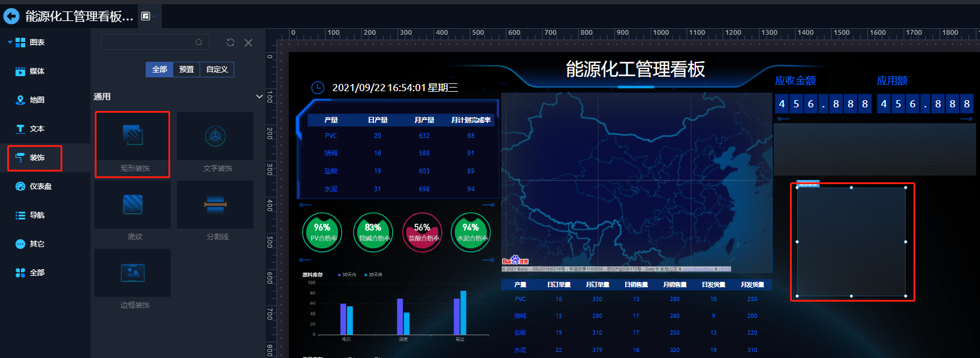Image resolution: width=980 pixels, height=358 pixels.
Task: Click the 电石 bar group in chart
Action: [346, 319]
